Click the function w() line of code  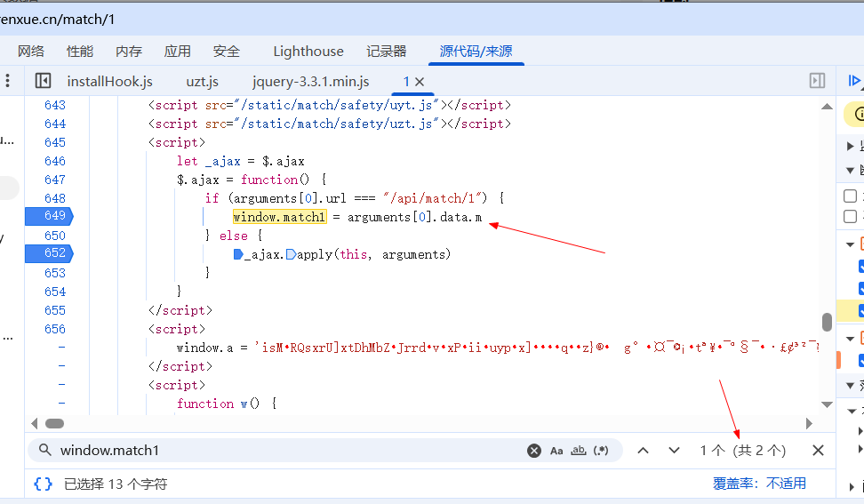pyautogui.click(x=227, y=404)
